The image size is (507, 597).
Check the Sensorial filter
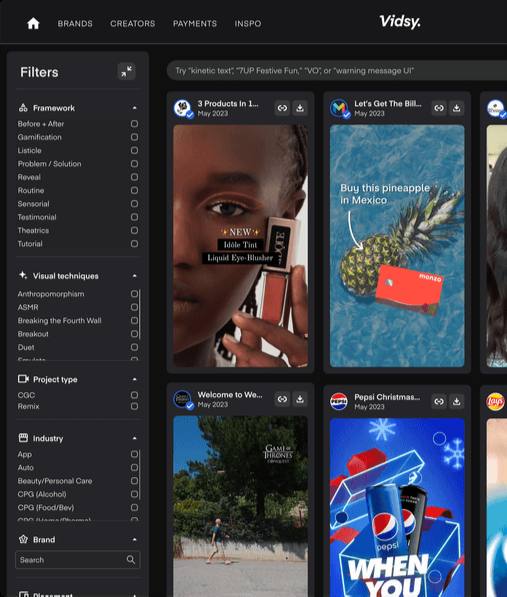[x=134, y=204]
